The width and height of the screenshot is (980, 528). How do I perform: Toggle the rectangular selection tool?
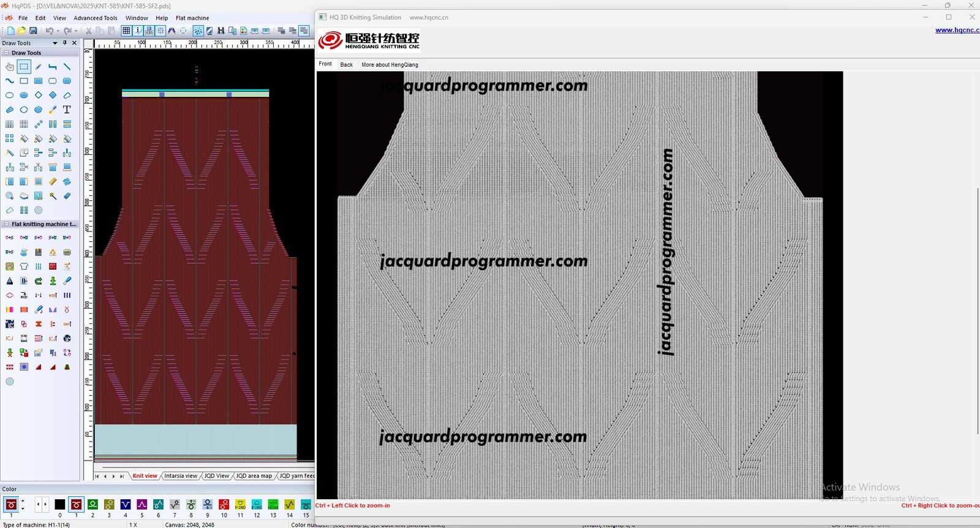24,66
